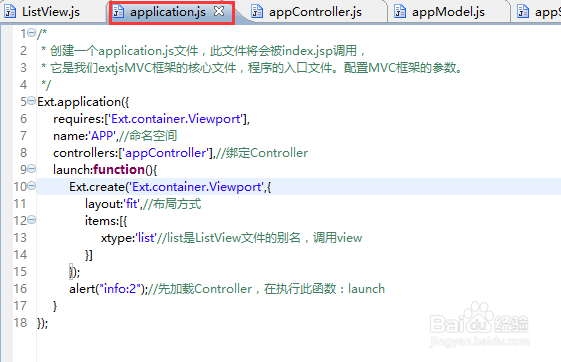Click the //布局方式 comment
The image size is (561, 362).
pyautogui.click(x=172, y=204)
